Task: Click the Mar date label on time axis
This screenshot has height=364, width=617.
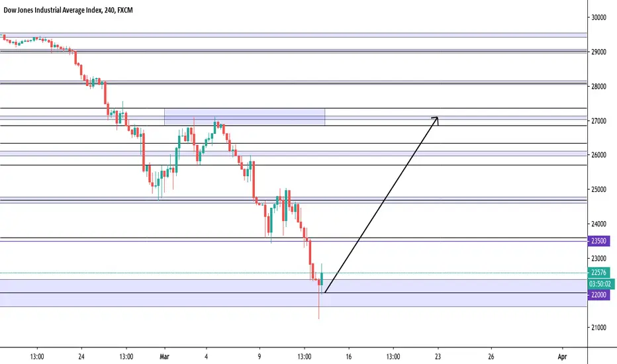Action: click(164, 357)
